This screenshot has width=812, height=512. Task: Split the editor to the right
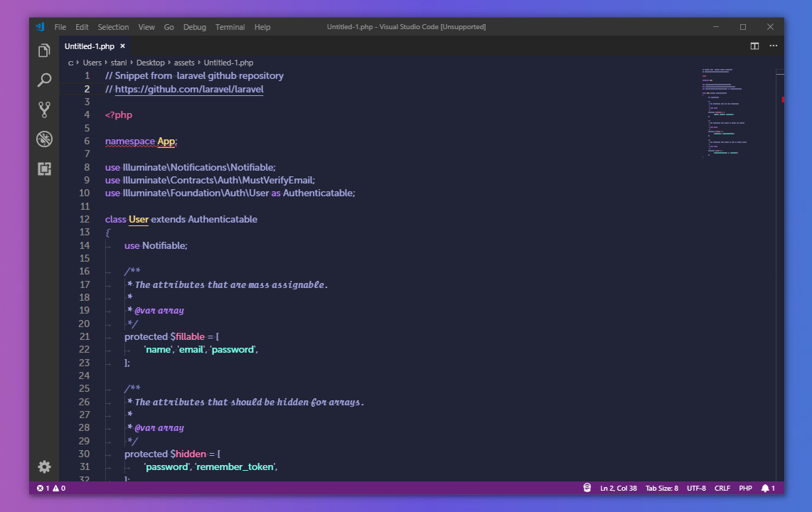[754, 46]
